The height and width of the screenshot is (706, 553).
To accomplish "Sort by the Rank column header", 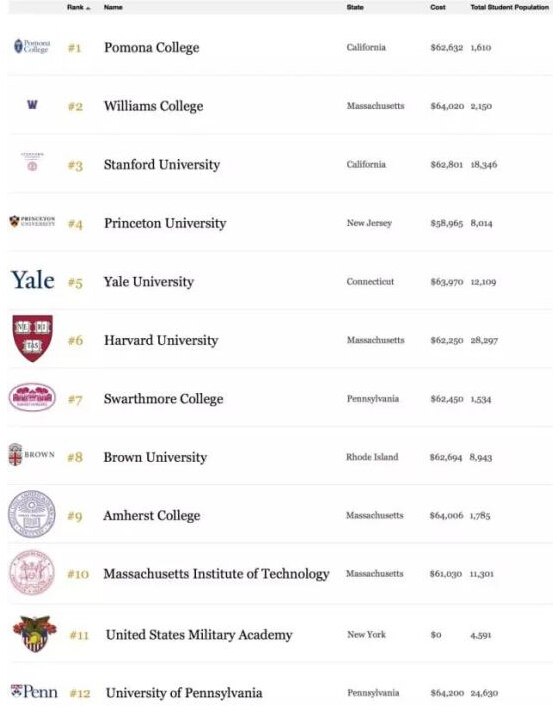I will click(x=78, y=7).
